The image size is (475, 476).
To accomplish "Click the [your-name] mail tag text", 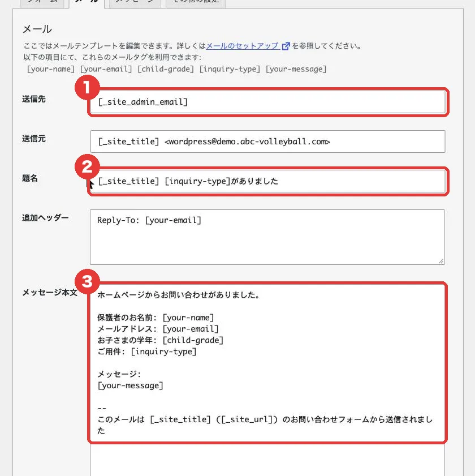I will click(x=51, y=69).
